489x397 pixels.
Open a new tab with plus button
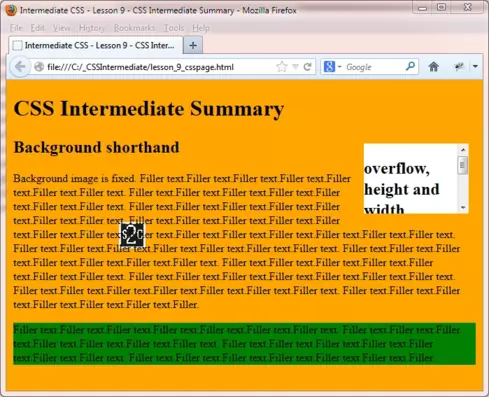pyautogui.click(x=193, y=45)
